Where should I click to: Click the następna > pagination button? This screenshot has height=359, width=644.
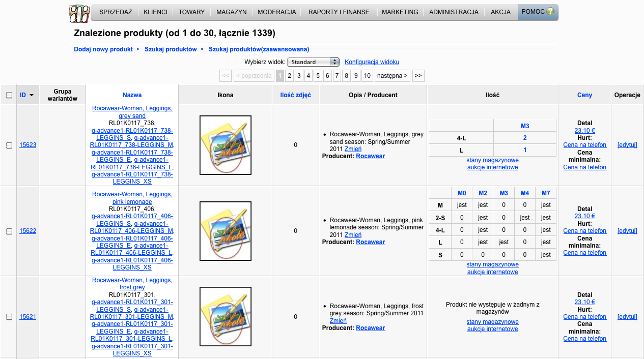[x=393, y=76]
